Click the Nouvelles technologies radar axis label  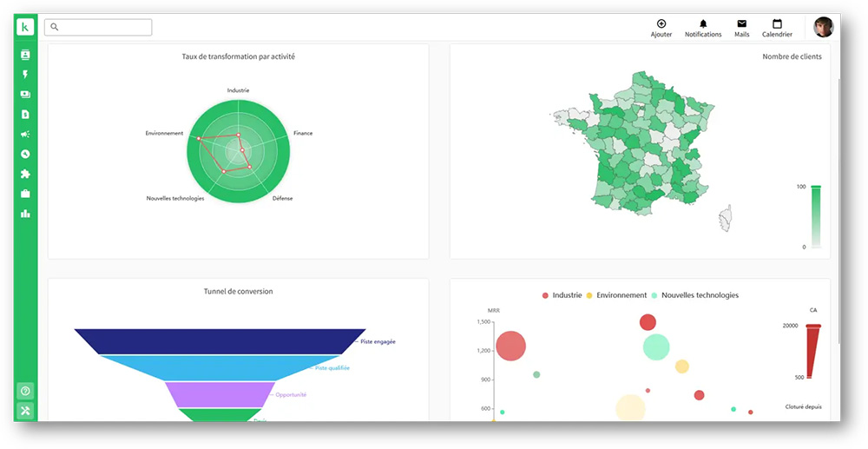(x=175, y=198)
